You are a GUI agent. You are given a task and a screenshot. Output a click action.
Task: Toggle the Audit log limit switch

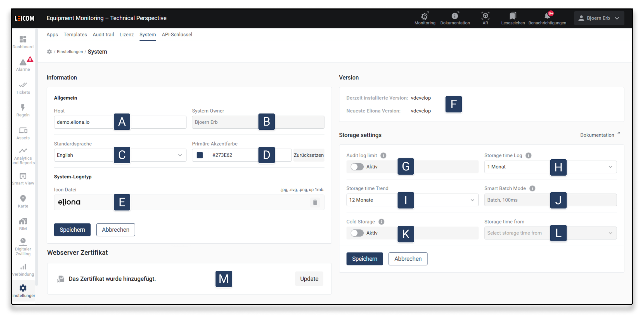click(x=357, y=167)
